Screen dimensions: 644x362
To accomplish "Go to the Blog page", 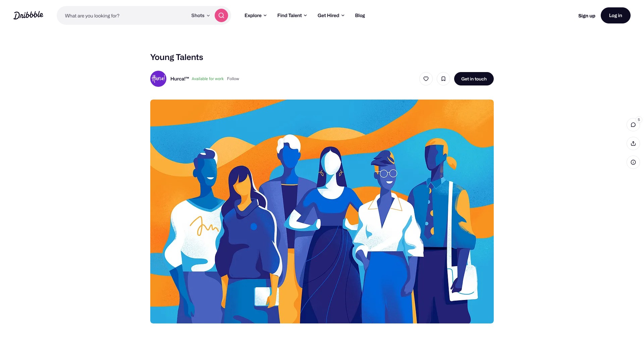I will coord(360,15).
